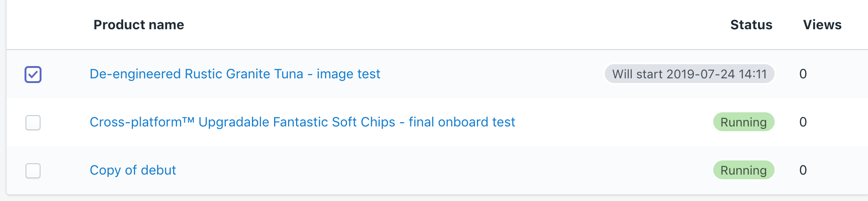The height and width of the screenshot is (201, 868).
Task: Click 'final onboard test' text in second product
Action: [461, 122]
